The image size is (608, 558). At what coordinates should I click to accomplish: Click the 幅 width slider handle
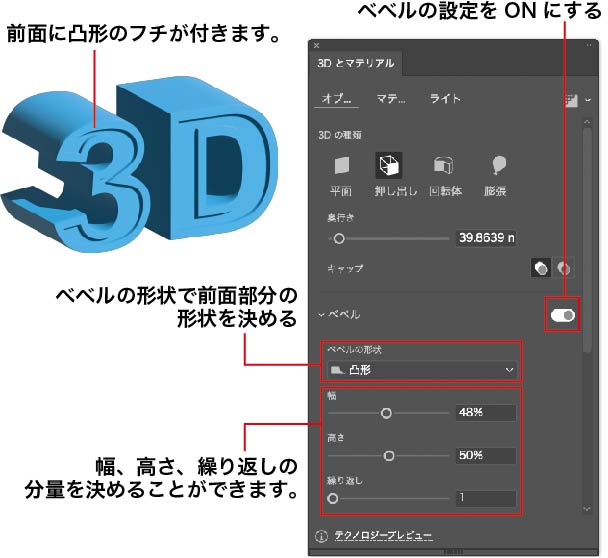tap(386, 413)
